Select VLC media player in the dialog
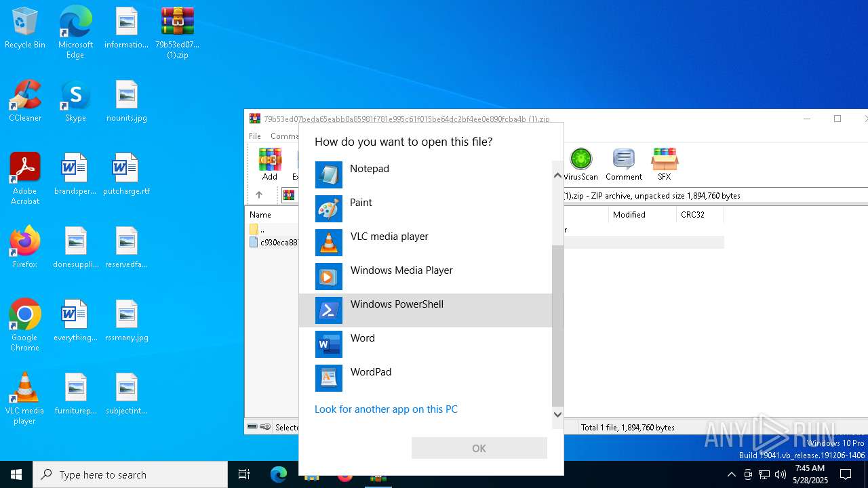This screenshot has height=488, width=868. (425, 243)
